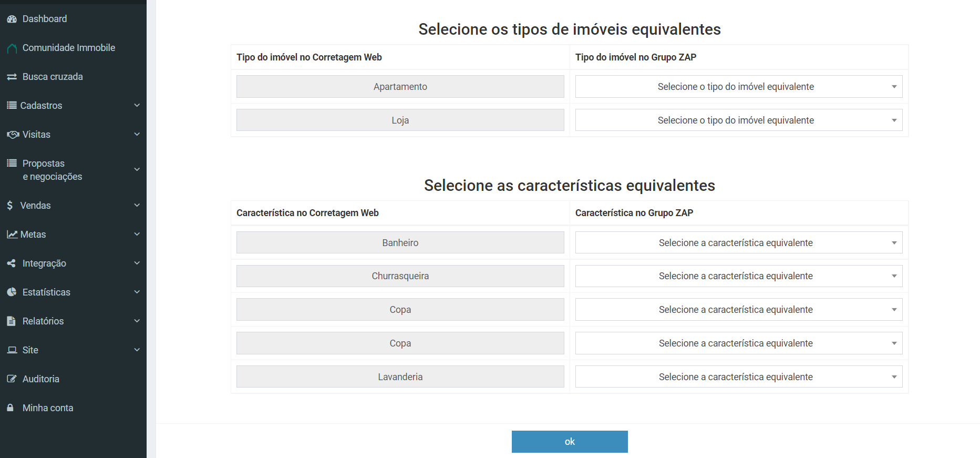Click the Estatísticas pie chart icon
Viewport: 980px width, 458px height.
click(12, 292)
